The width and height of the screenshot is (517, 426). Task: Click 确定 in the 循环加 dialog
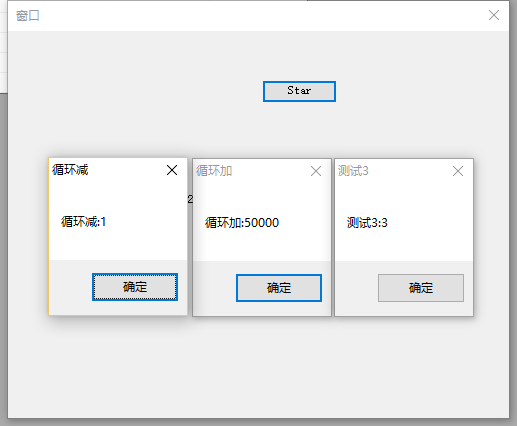coord(279,288)
